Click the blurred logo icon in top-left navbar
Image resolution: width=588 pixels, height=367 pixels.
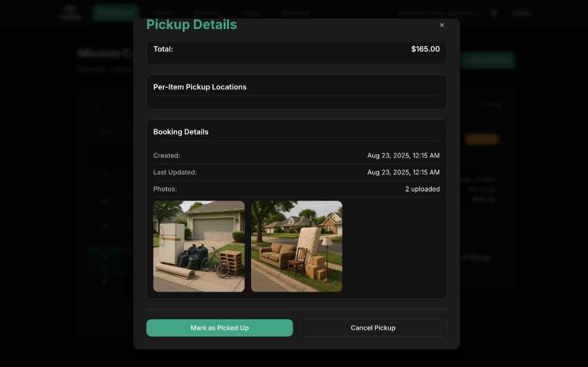[70, 12]
